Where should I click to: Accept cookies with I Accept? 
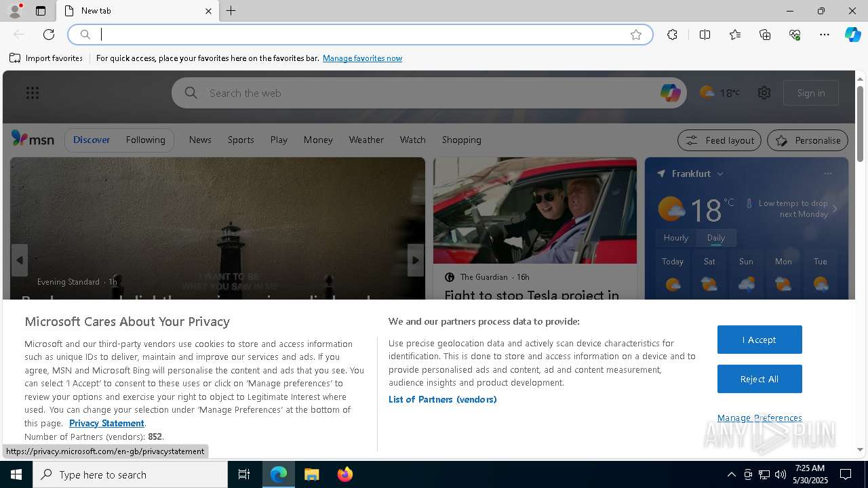coord(759,340)
